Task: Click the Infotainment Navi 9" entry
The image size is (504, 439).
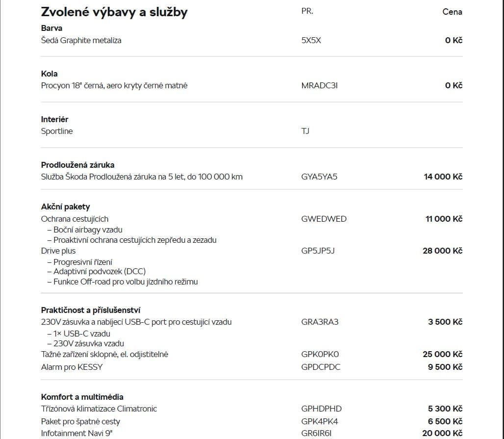Action: (x=76, y=434)
